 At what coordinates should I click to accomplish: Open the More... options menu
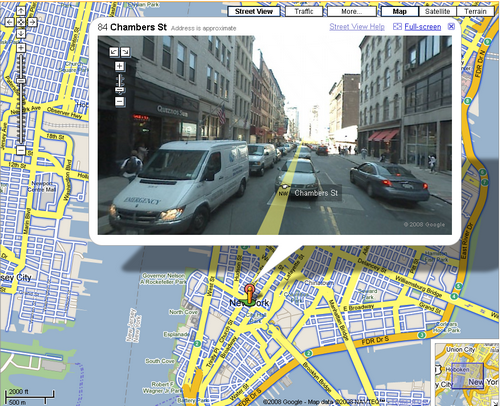coord(352,11)
